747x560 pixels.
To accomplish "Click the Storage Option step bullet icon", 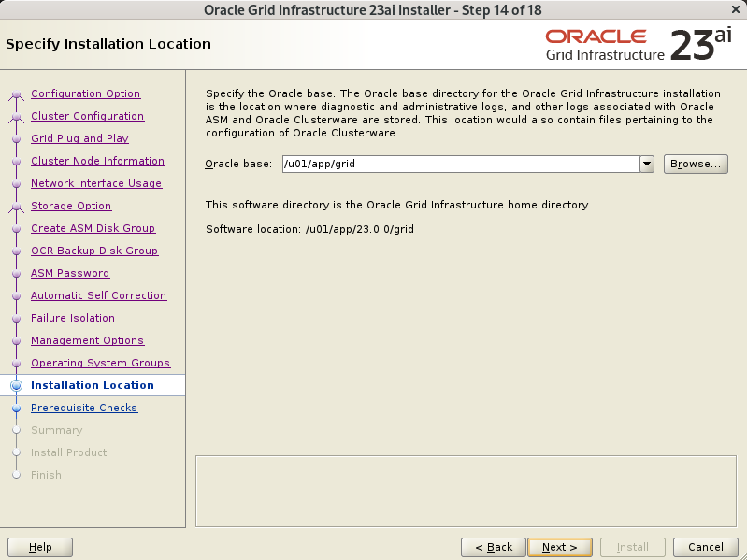I will click(16, 207).
